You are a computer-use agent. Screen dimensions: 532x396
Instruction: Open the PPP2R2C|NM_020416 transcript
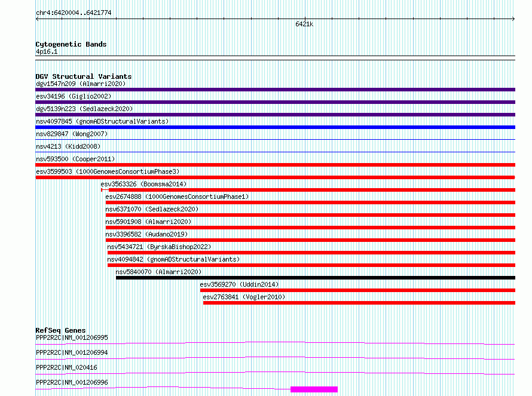tap(66, 367)
